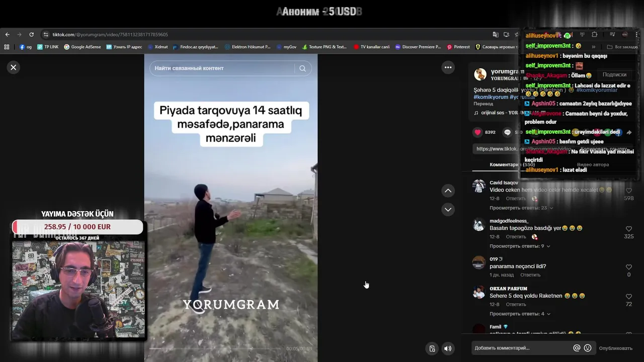This screenshot has height=362, width=644.
Task: Click the Опубликовать button
Action: click(615, 348)
